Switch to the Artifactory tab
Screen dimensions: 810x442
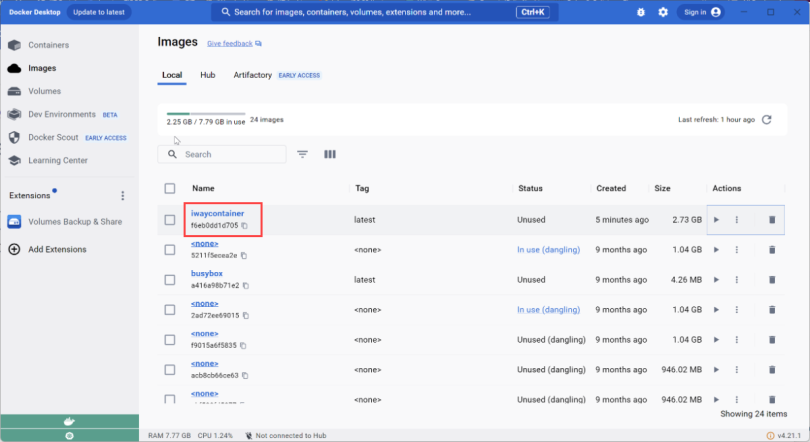[252, 75]
